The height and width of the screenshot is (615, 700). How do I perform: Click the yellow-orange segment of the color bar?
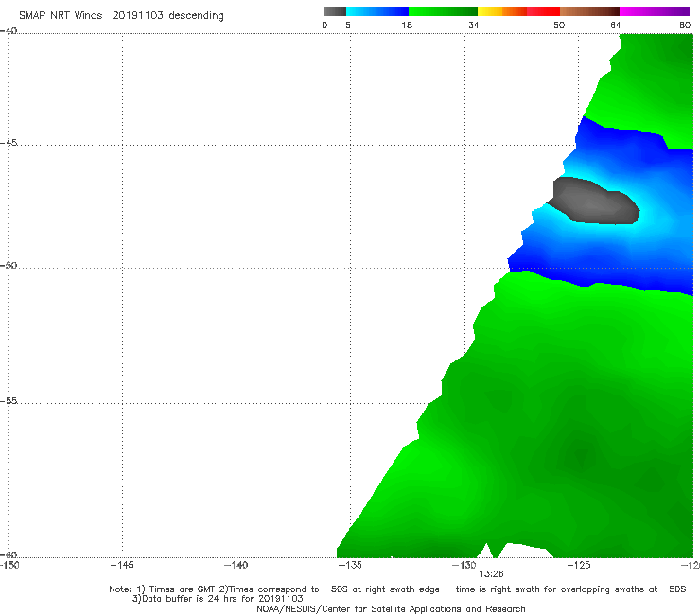click(x=501, y=11)
